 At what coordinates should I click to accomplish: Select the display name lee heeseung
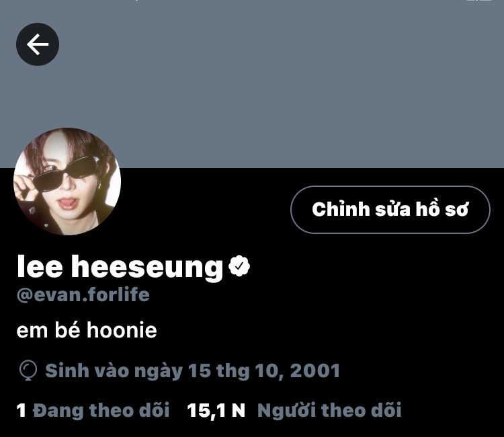click(120, 267)
